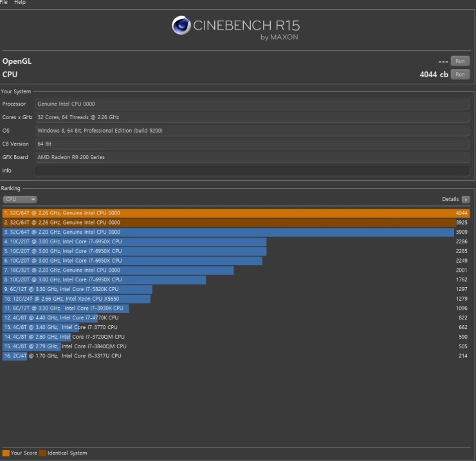The width and height of the screenshot is (476, 461).
Task: Click the Cores x GHz field
Action: pos(252,117)
